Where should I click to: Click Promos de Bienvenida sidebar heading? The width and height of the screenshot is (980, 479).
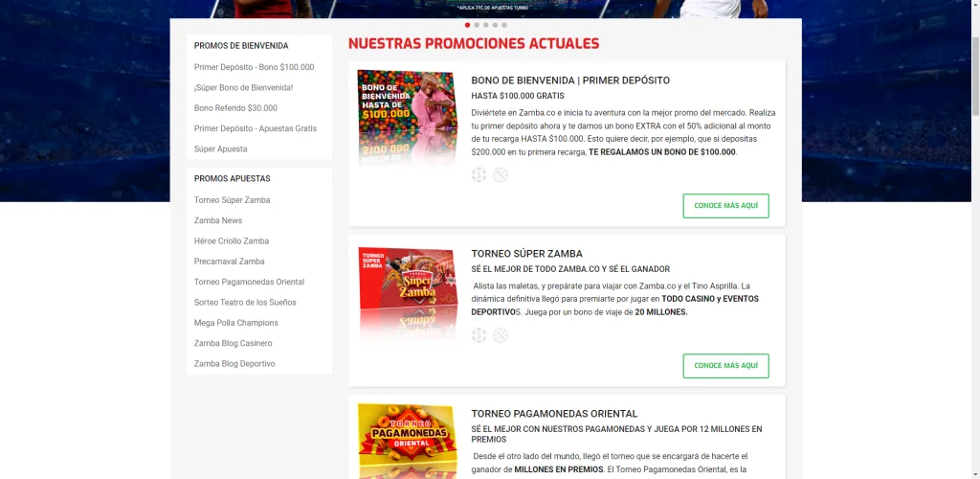click(241, 46)
